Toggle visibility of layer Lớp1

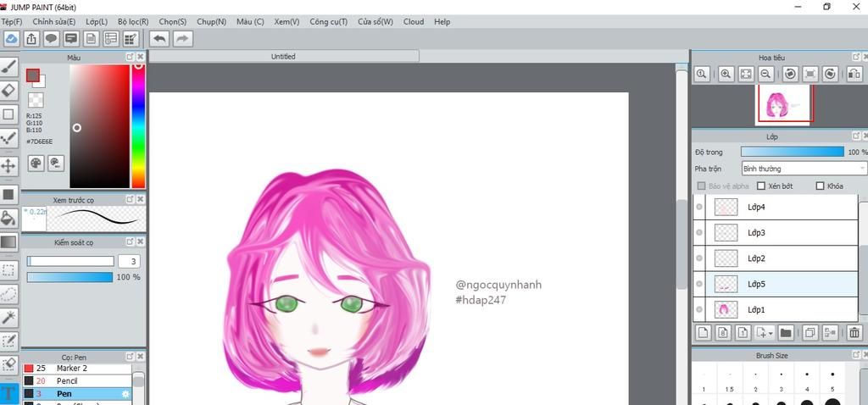pyautogui.click(x=699, y=310)
